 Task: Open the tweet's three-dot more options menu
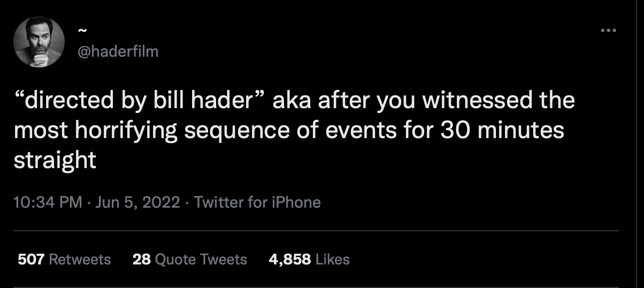pyautogui.click(x=608, y=30)
